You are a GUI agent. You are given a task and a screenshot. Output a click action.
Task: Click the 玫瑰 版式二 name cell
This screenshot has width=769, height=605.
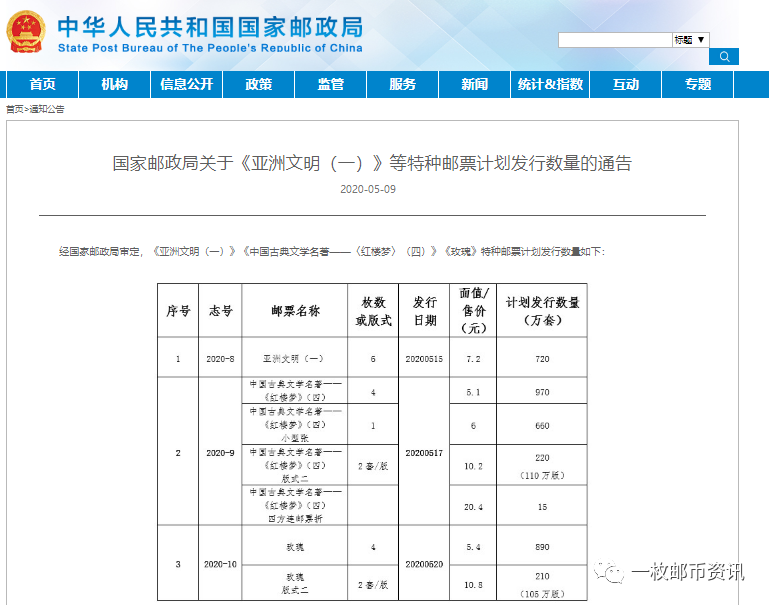[x=295, y=583]
